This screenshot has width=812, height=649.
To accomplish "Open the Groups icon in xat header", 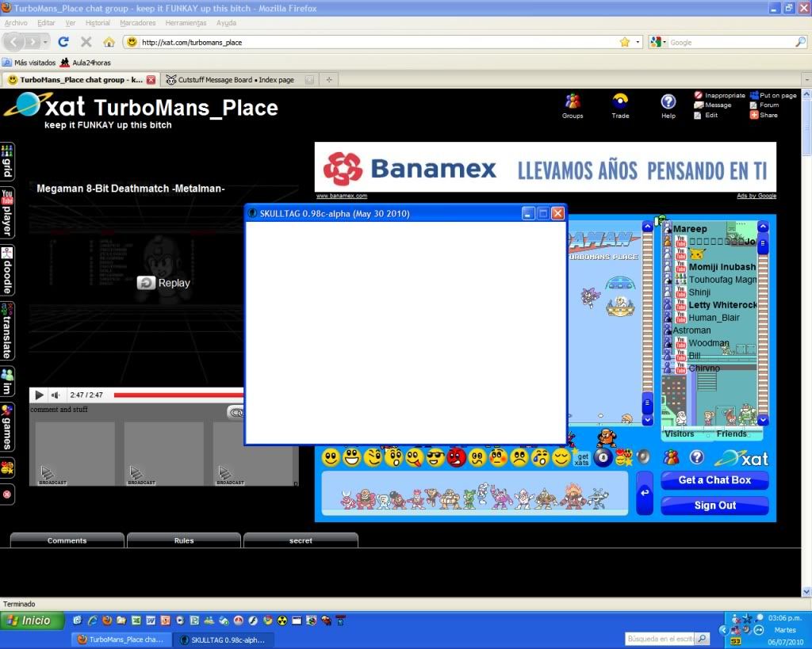I will 572,103.
